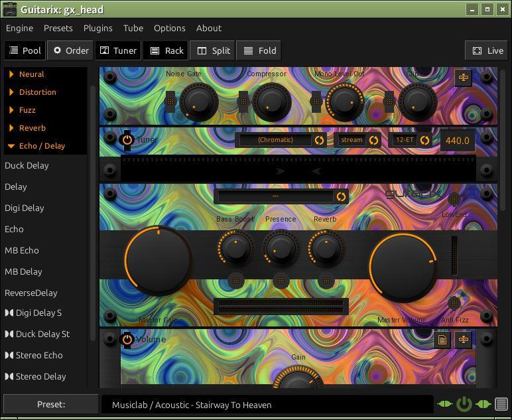Expand the Distortion plugin category
This screenshot has width=512, height=420.
(38, 92)
